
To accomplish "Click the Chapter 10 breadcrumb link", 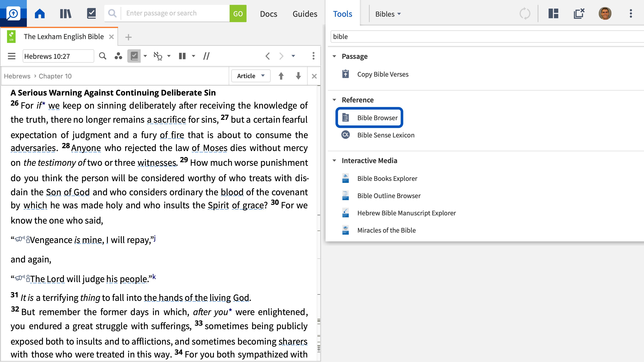I will (x=55, y=76).
